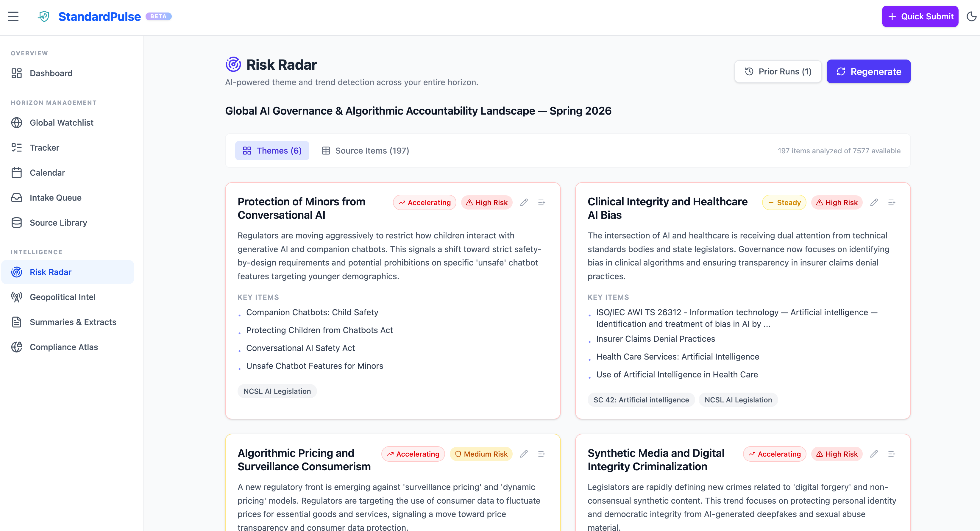
Task: Go to Compliance Atlas page
Action: [63, 347]
